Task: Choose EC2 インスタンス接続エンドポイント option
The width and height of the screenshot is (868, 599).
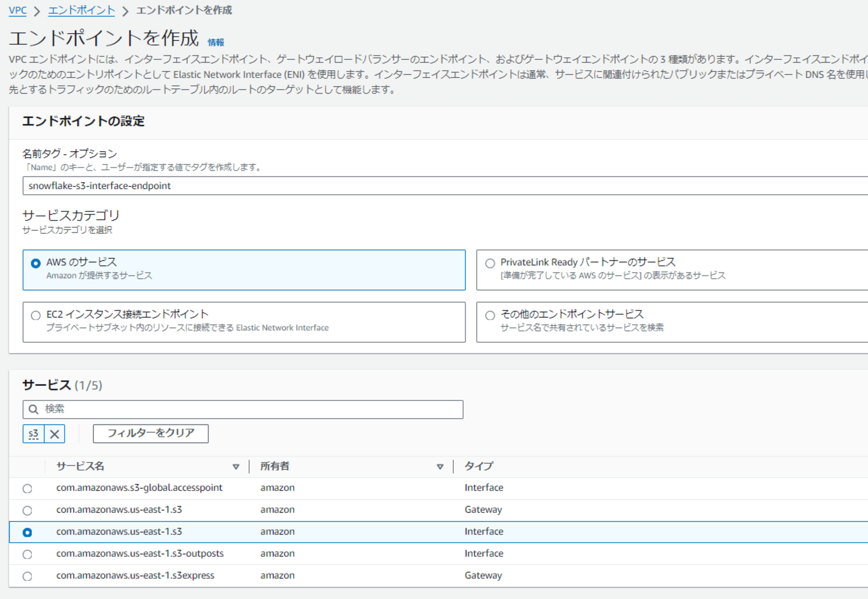Action: 36,315
